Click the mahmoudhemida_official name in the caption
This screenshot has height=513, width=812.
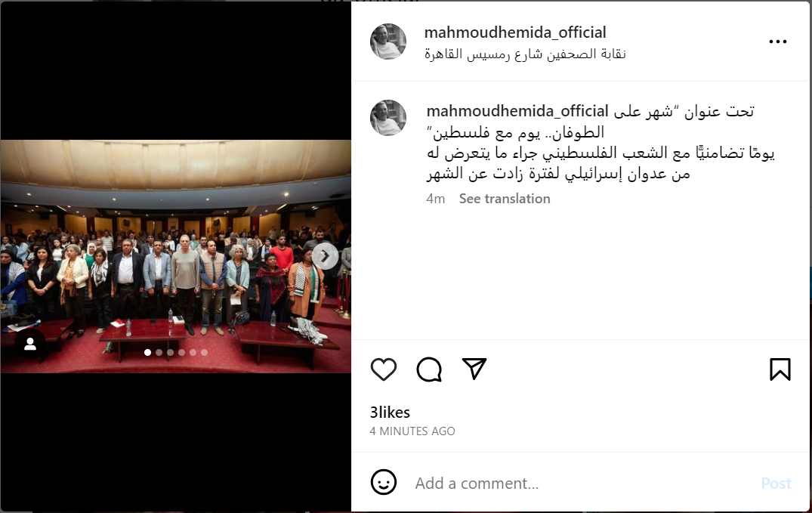517,111
